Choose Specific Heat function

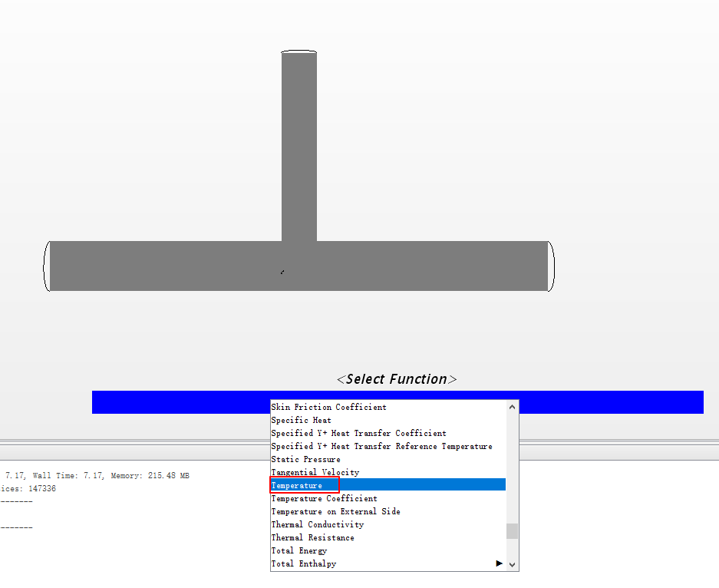pos(388,420)
